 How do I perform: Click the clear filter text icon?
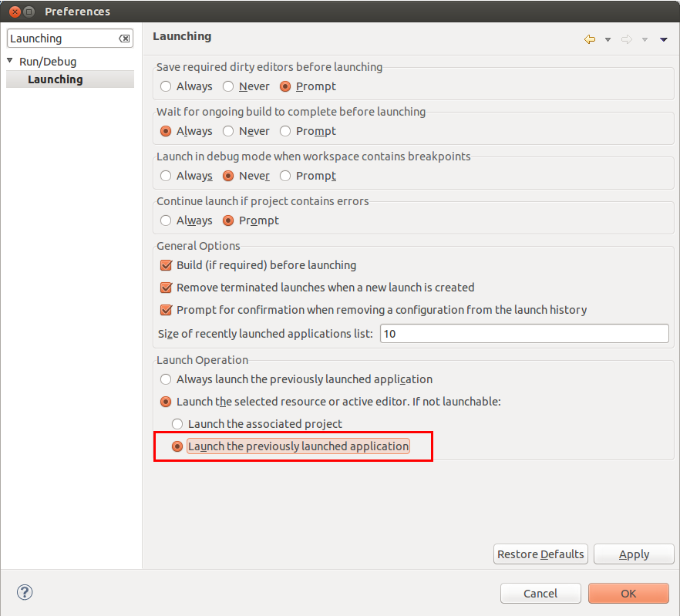click(124, 39)
